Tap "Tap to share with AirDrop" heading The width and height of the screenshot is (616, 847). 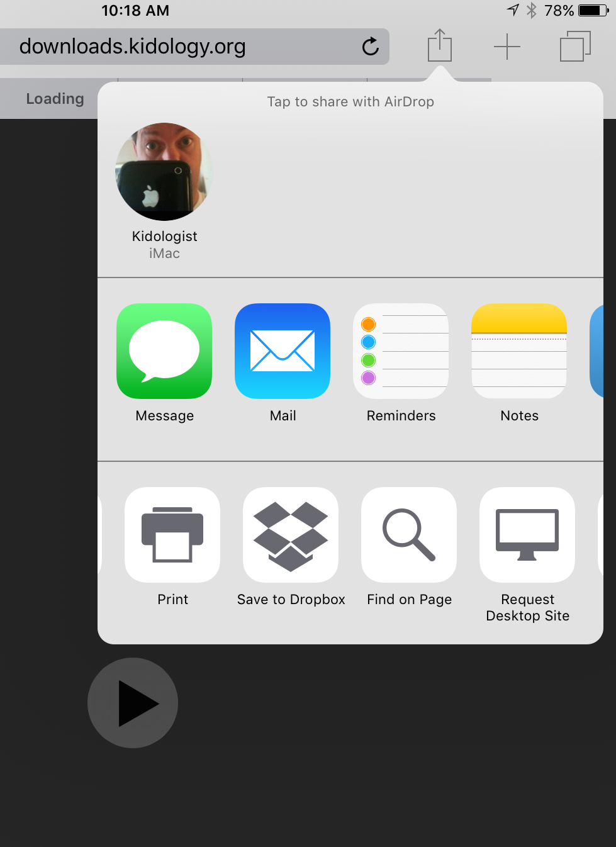click(350, 102)
